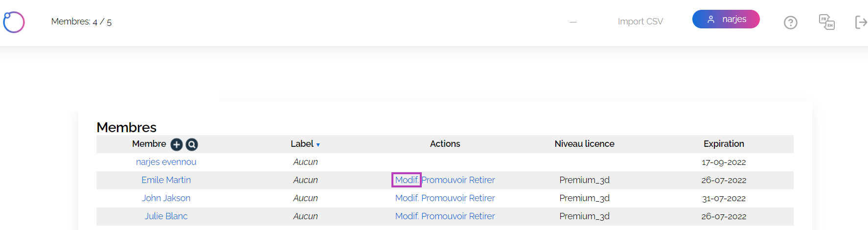
Task: Remove Julie Blanc with Retirer
Action: coord(482,216)
